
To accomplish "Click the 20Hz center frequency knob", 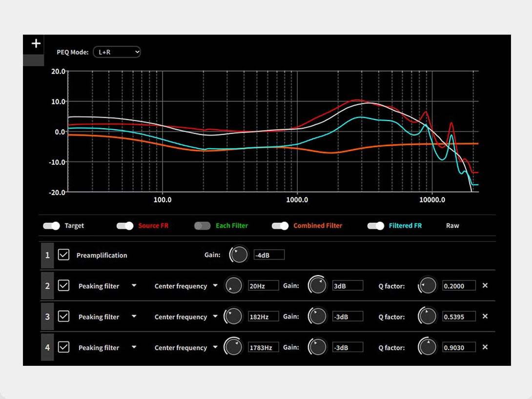I will pos(234,286).
